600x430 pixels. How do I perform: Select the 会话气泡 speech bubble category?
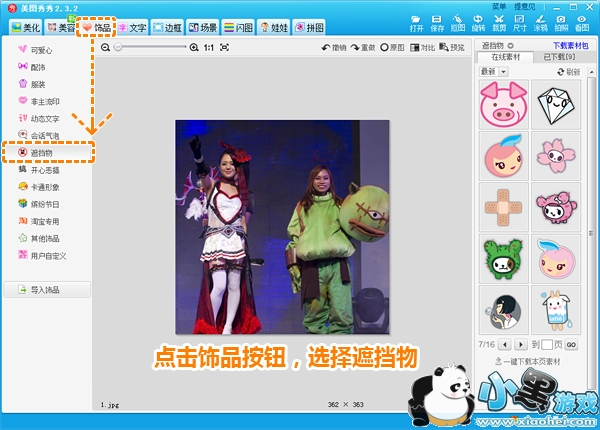39,135
